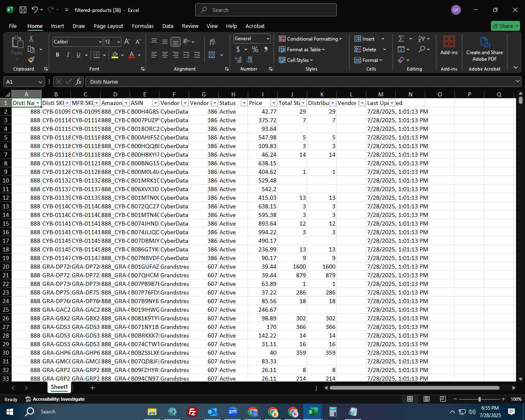Click Insert in the Cells group
Viewport: 525px width, 420px height.
click(369, 39)
